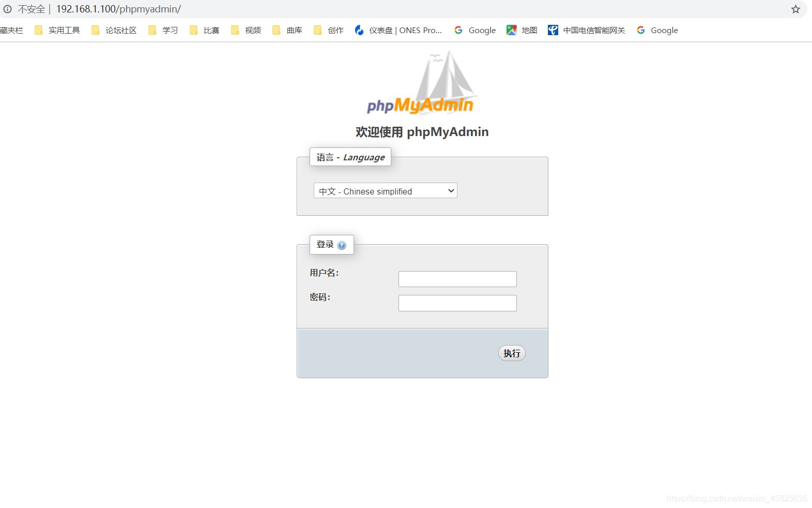Open the 学习 bookmark folder
The width and height of the screenshot is (812, 508).
coord(163,30)
